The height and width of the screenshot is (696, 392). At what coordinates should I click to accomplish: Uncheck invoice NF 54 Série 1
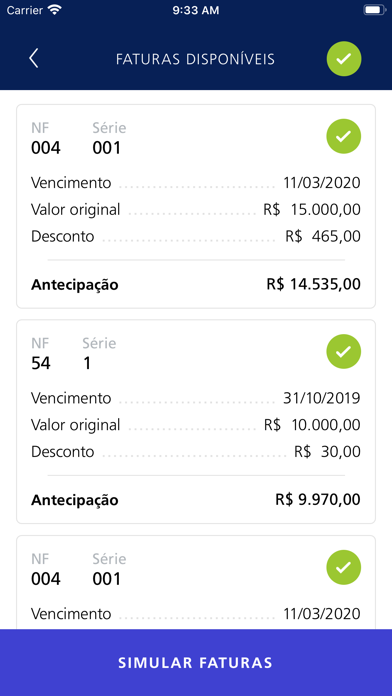(x=344, y=352)
